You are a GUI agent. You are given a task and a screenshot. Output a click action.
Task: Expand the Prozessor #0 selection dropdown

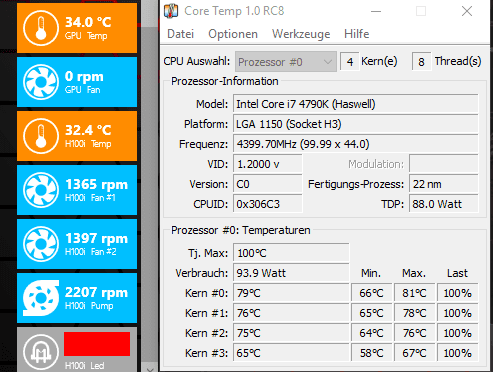point(286,62)
